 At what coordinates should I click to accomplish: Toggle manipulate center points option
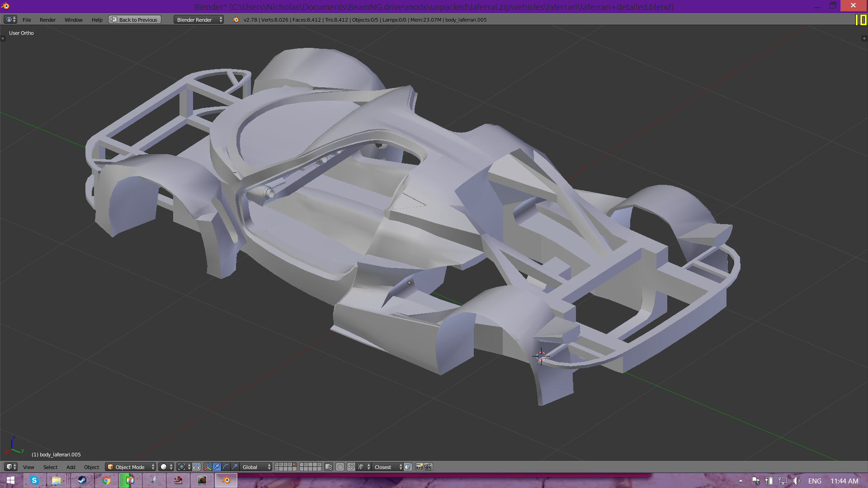(x=197, y=467)
